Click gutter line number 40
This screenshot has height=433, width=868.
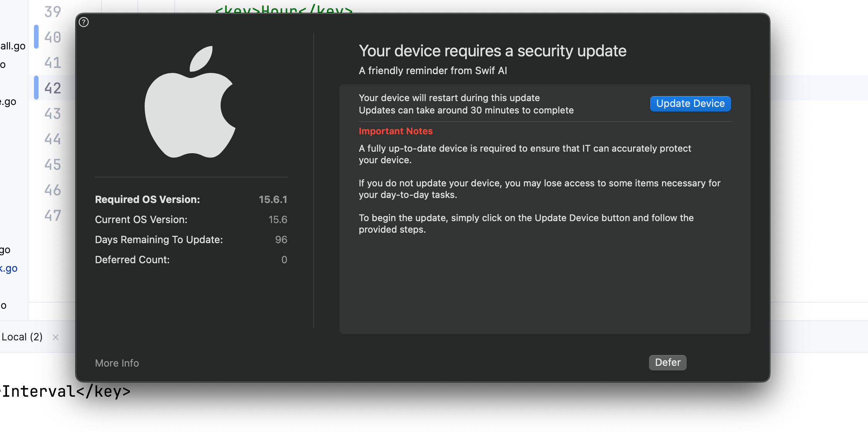[x=53, y=37]
